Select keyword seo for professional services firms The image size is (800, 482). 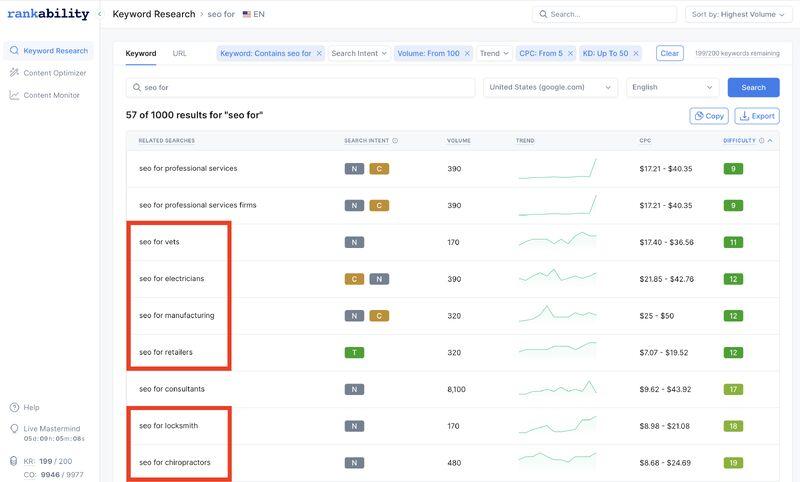coord(197,205)
